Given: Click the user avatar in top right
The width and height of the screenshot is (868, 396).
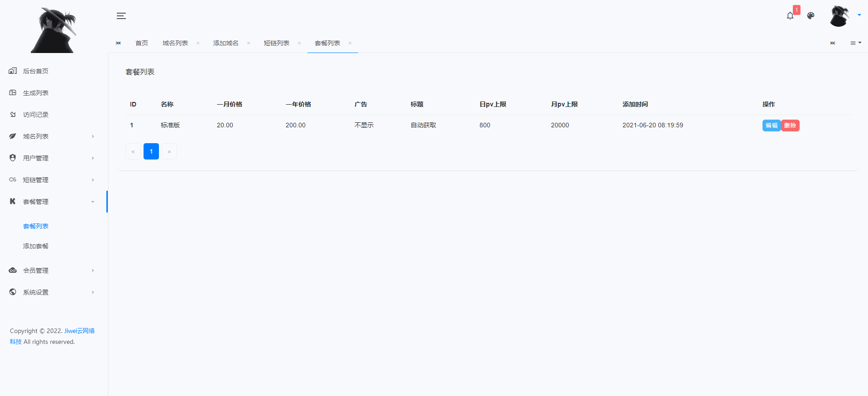Looking at the screenshot, I should tap(839, 16).
